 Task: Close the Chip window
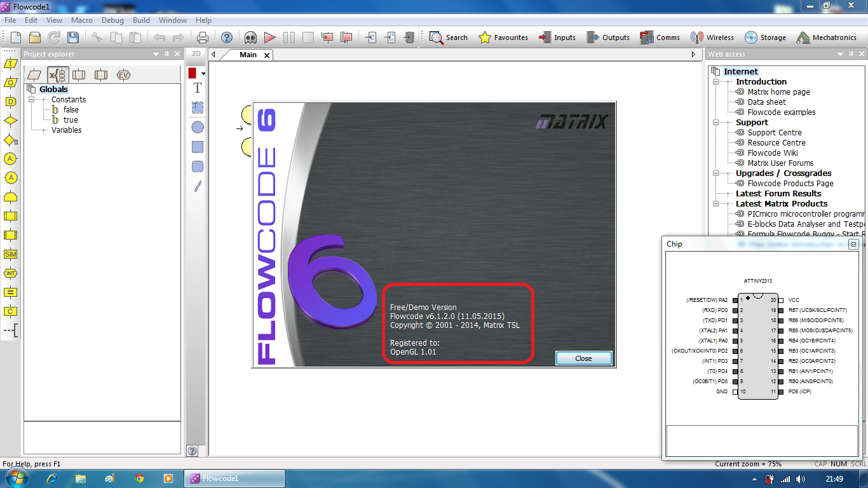(853, 244)
